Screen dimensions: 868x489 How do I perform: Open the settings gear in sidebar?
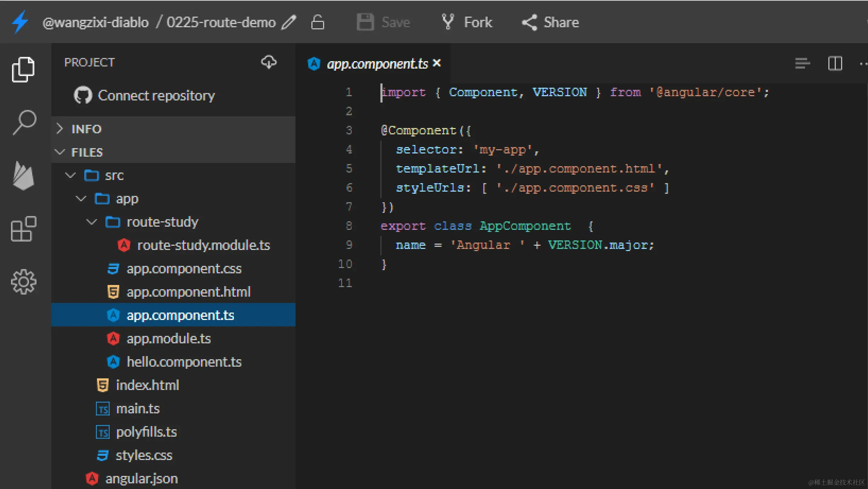(x=23, y=282)
